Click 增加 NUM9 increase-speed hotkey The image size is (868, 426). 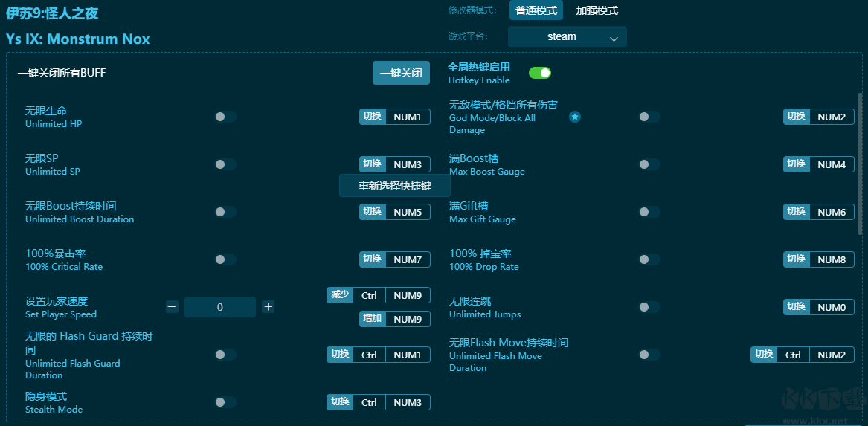pyautogui.click(x=395, y=319)
